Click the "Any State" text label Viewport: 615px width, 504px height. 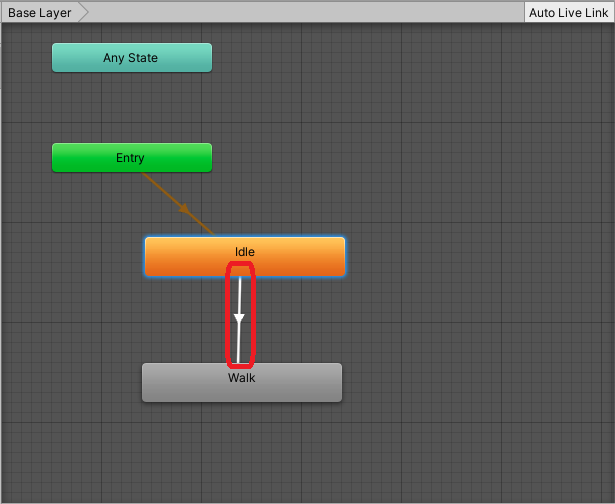[x=130, y=58]
